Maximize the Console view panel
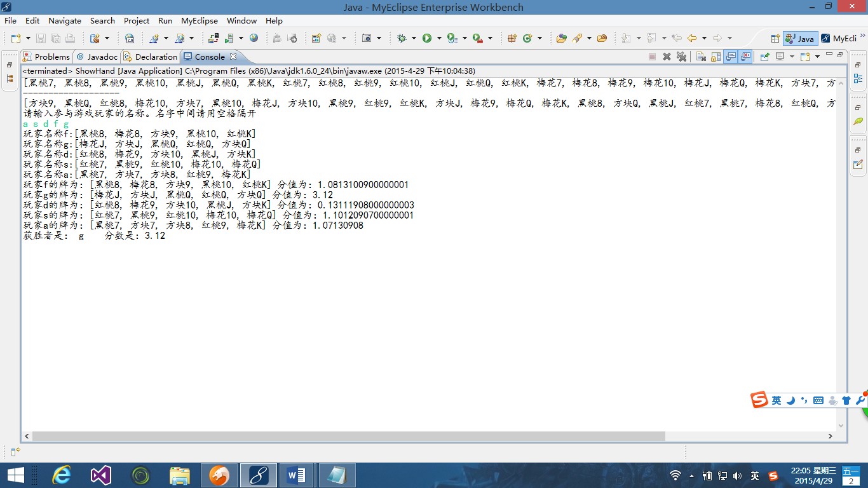868x488 pixels. [839, 56]
